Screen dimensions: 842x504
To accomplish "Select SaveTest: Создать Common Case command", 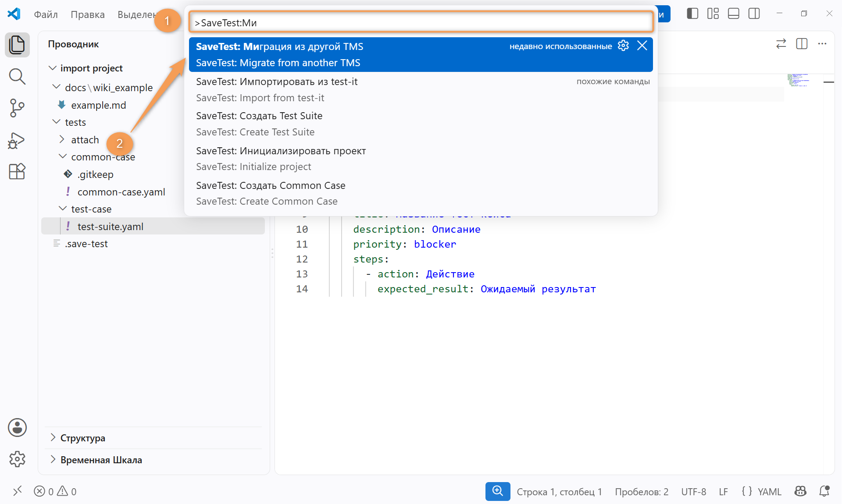I will coord(421,193).
